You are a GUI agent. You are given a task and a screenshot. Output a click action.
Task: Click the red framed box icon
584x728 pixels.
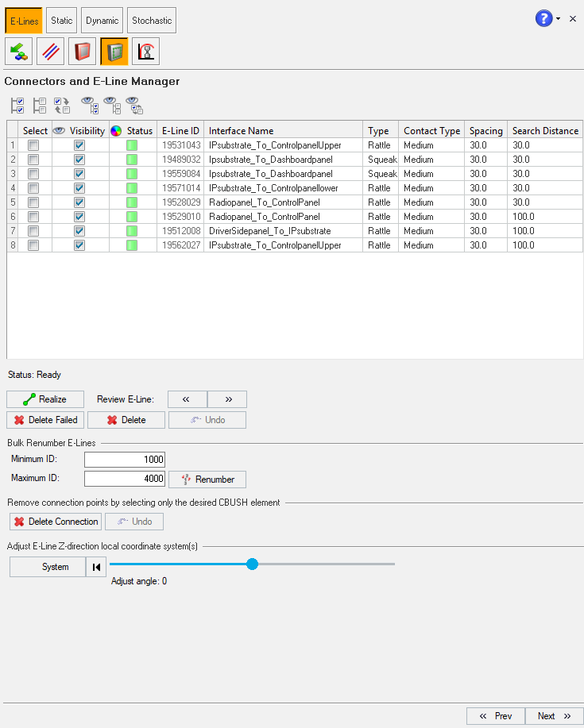coord(82,51)
